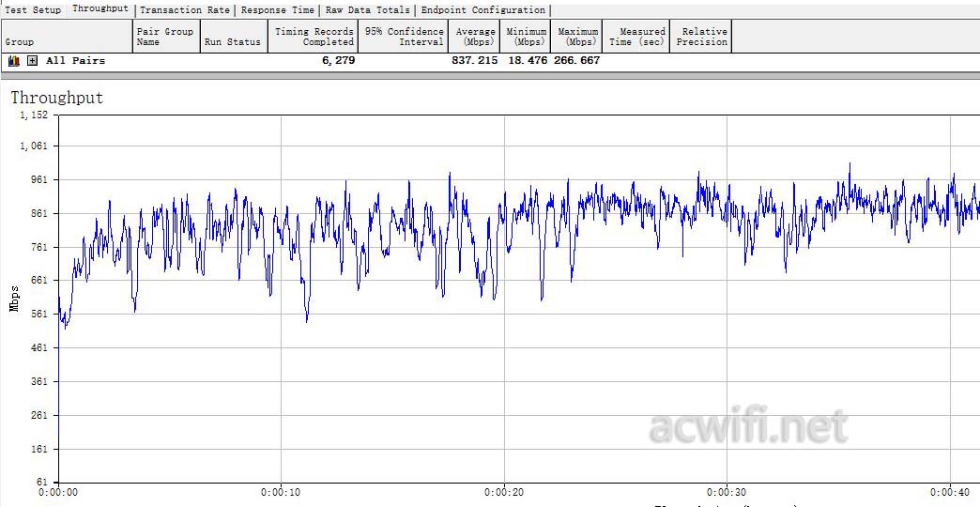Click the 961 y-axis label

click(x=38, y=180)
